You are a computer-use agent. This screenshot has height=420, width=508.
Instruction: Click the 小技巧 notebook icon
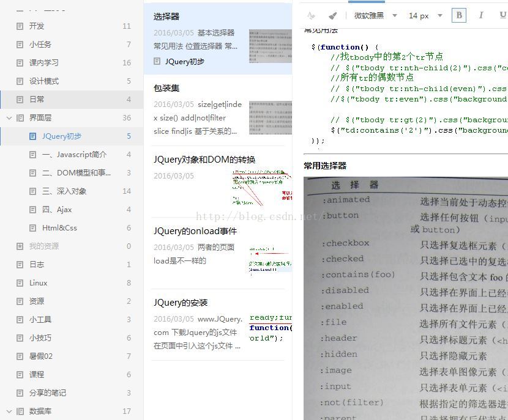(20, 338)
